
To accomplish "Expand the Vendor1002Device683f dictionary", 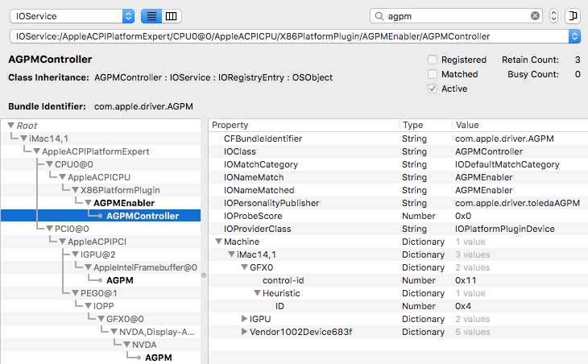I will point(244,332).
